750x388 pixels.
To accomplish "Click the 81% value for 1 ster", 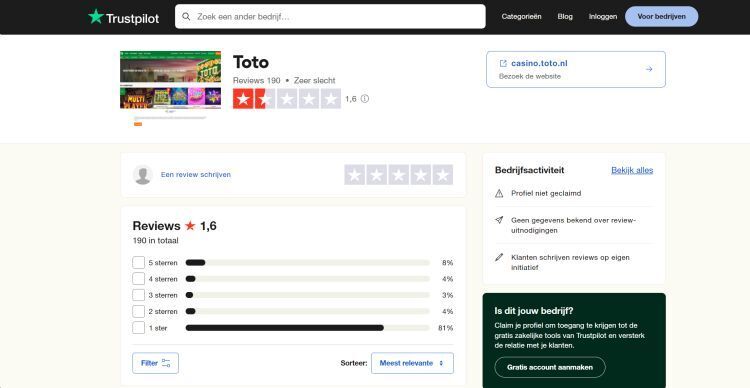I will (445, 328).
